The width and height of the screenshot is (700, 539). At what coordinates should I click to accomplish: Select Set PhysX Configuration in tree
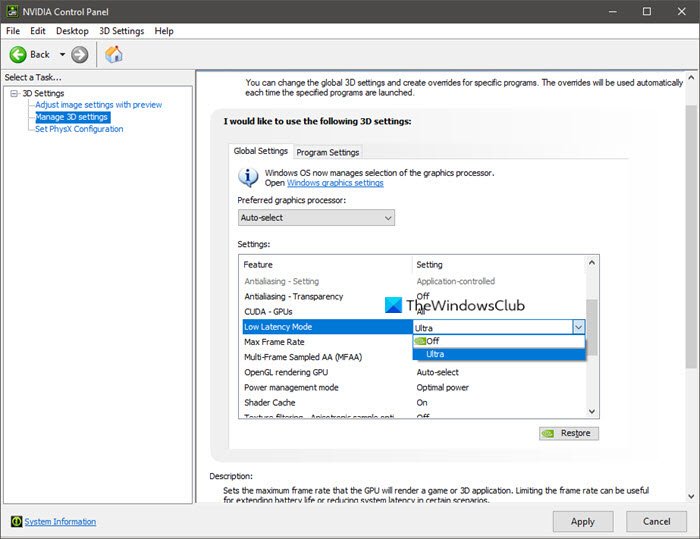pyautogui.click(x=79, y=129)
